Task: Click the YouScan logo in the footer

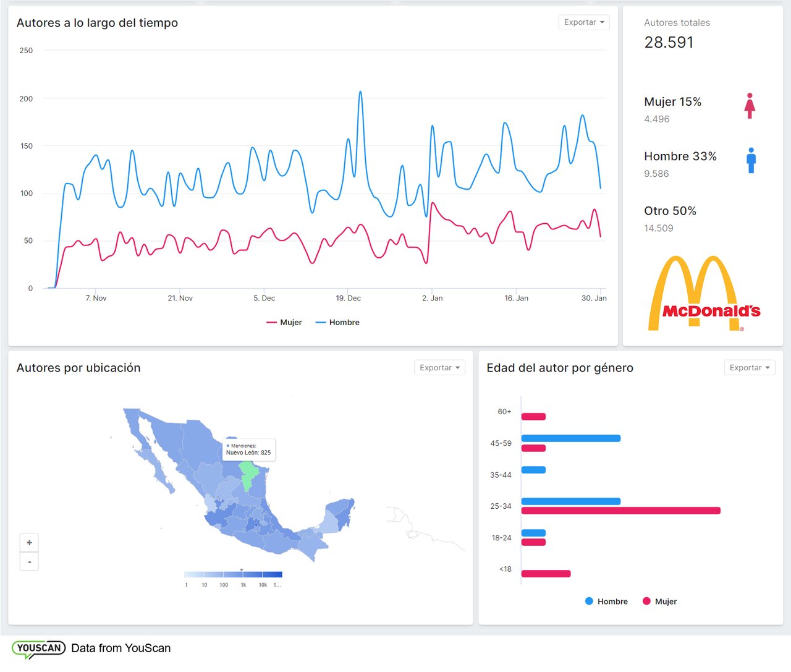Action: click(38, 648)
